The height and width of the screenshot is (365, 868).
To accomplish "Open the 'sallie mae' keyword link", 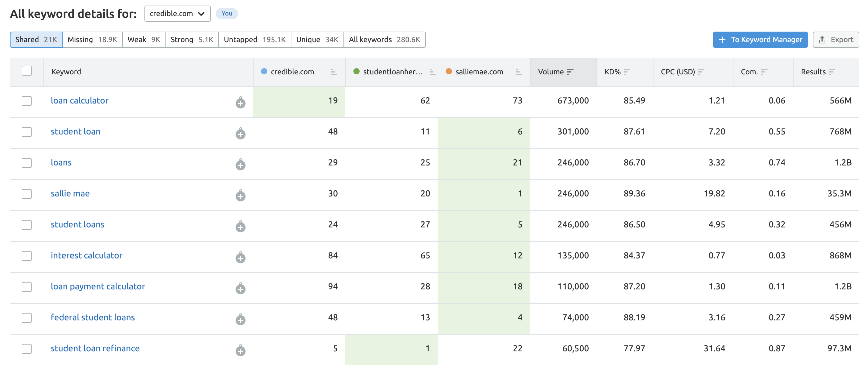I will click(x=70, y=193).
